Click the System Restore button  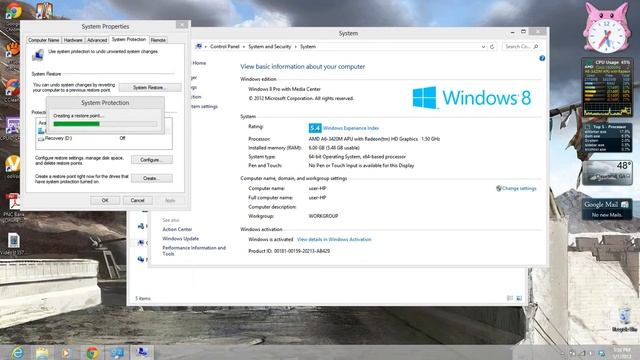(150, 87)
